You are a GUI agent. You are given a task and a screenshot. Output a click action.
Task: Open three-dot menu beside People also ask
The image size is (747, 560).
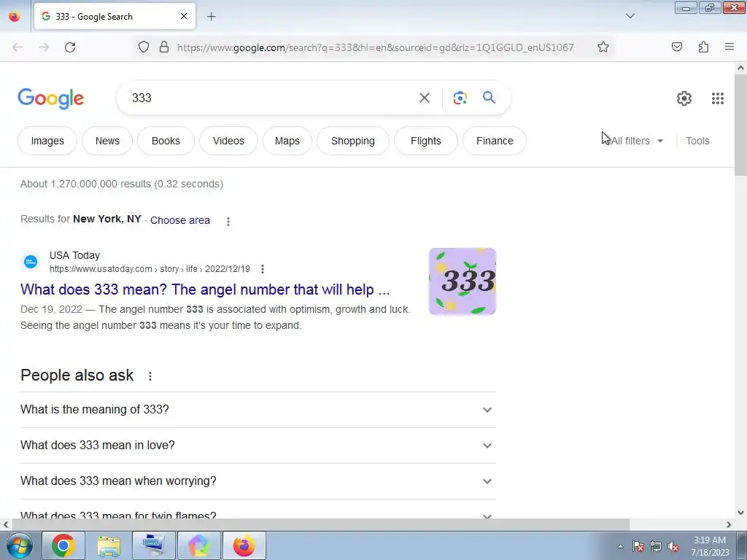(150, 376)
